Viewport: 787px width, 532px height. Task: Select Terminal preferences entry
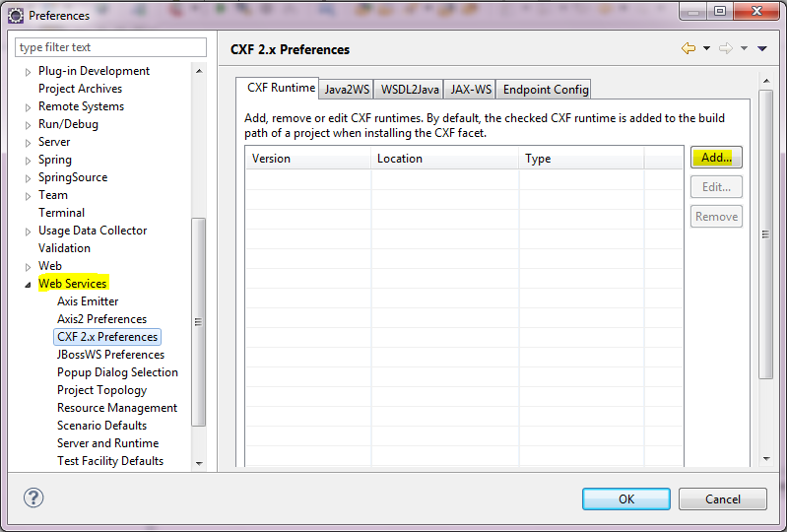pos(61,212)
